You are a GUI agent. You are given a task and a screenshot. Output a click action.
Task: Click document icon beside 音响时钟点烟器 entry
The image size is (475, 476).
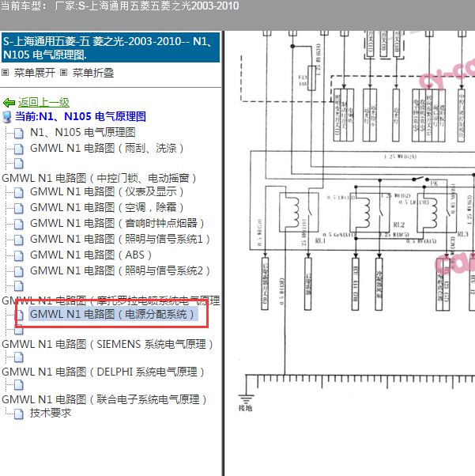(x=19, y=225)
